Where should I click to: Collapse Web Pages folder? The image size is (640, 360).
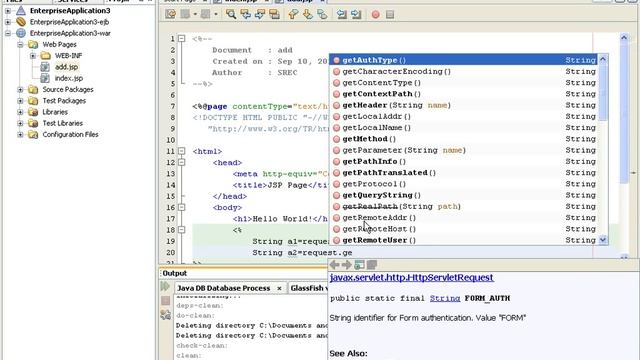(20, 44)
